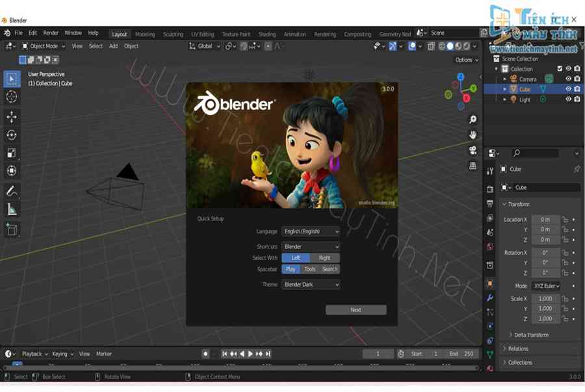The height and width of the screenshot is (392, 585).
Task: Toggle visibility of Light object
Action: [568, 99]
